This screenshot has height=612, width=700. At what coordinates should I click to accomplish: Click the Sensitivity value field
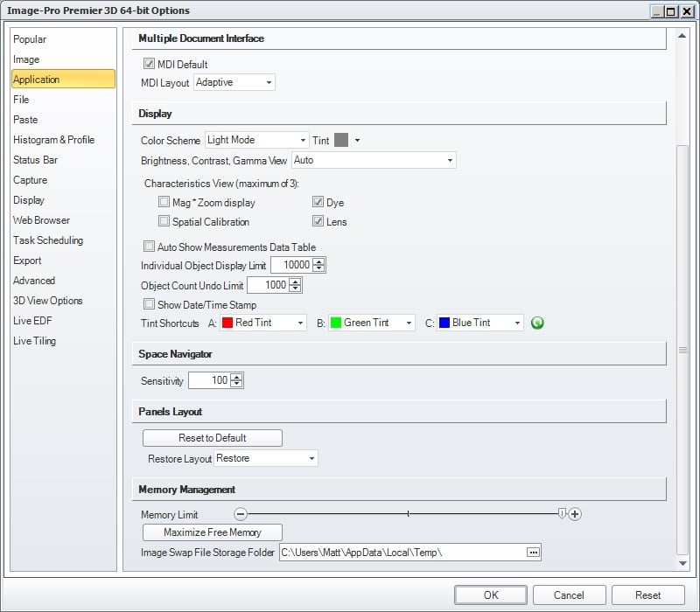pos(210,380)
